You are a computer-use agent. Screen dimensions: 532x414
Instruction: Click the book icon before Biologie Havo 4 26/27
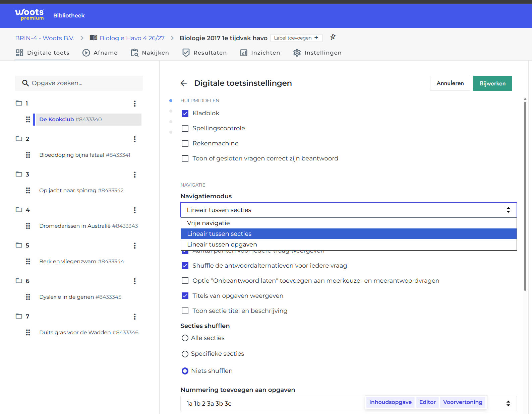[x=94, y=38]
